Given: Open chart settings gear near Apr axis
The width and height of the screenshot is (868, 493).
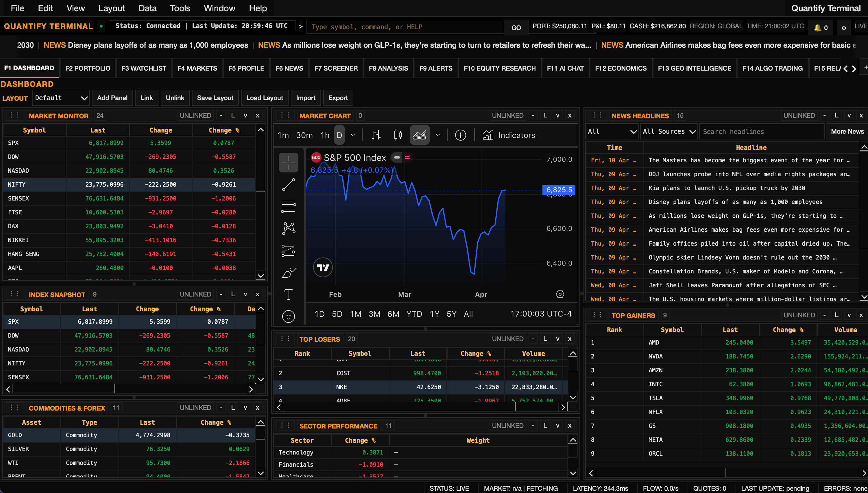Looking at the screenshot, I should [x=560, y=294].
